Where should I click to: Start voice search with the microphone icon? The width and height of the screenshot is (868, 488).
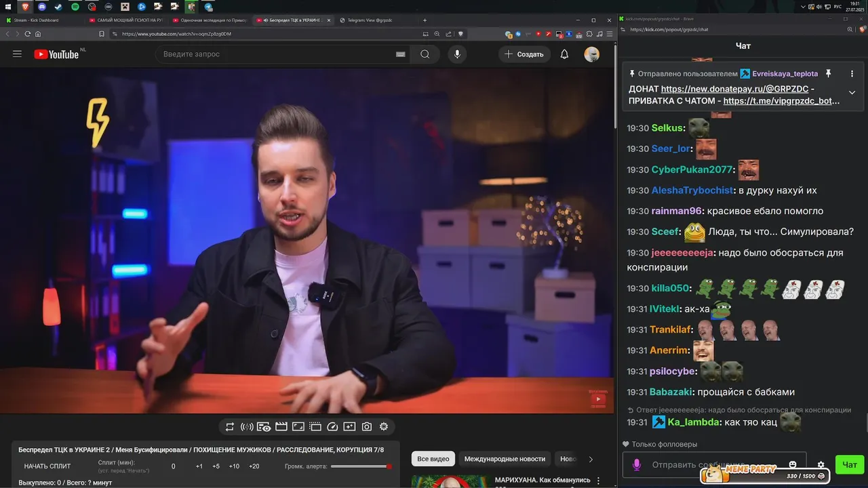457,54
